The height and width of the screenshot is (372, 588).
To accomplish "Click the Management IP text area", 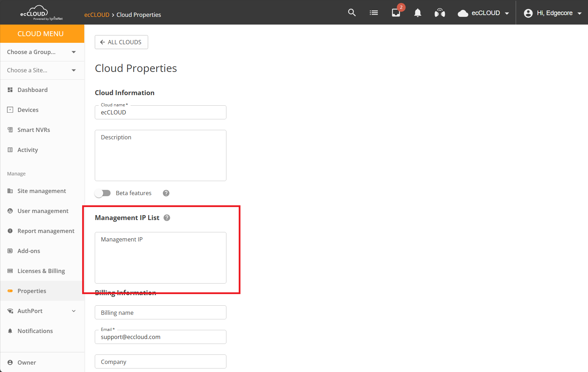I will [160, 258].
